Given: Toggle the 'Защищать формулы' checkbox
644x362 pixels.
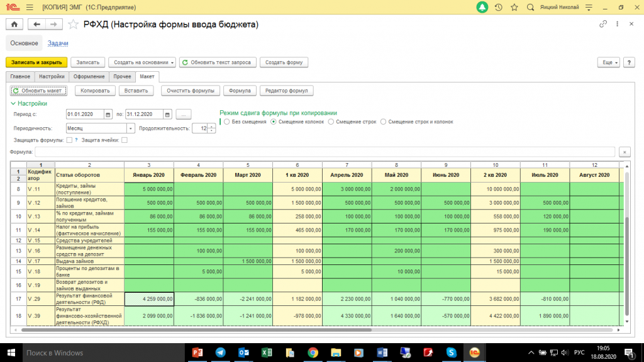Looking at the screenshot, I should click(69, 140).
